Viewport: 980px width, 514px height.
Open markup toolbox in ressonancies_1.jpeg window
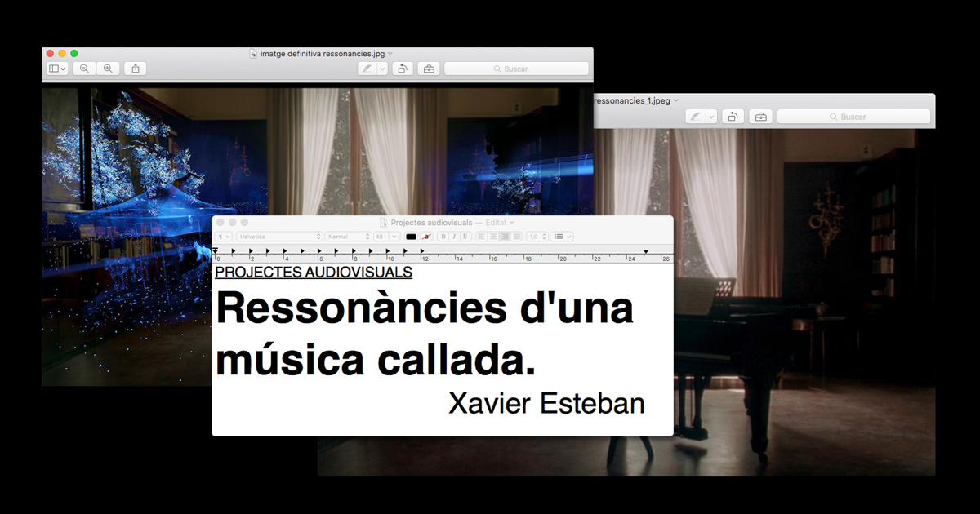tap(760, 117)
